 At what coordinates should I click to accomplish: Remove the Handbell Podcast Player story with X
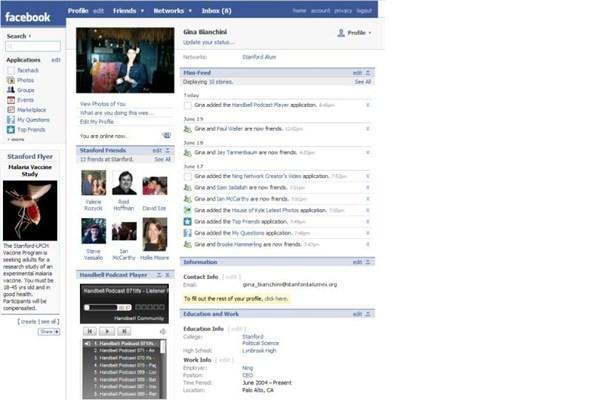point(368,105)
